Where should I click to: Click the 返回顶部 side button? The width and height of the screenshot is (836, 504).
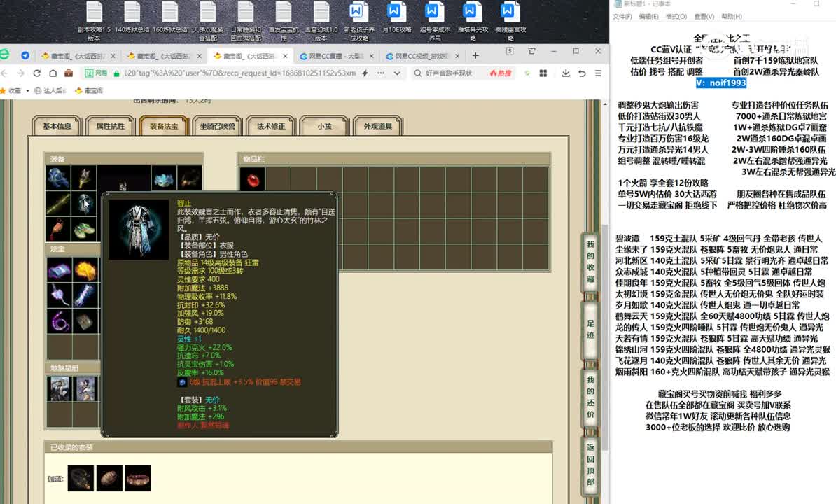point(590,464)
